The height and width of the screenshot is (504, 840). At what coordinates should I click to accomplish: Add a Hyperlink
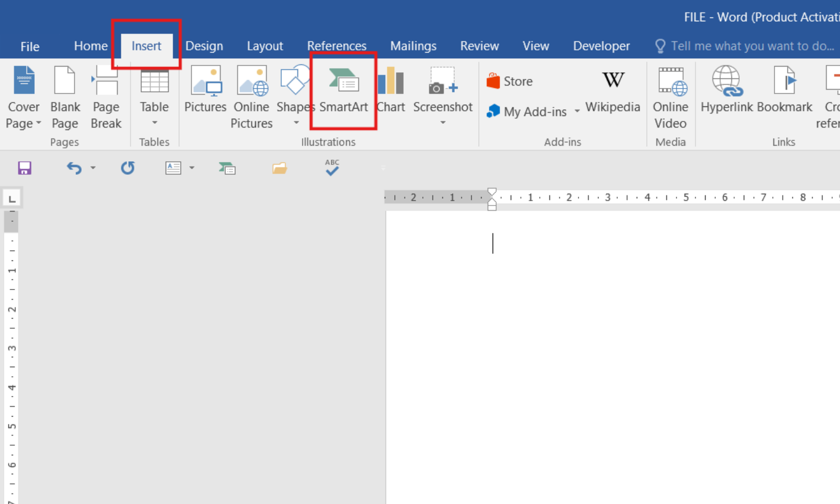point(726,92)
